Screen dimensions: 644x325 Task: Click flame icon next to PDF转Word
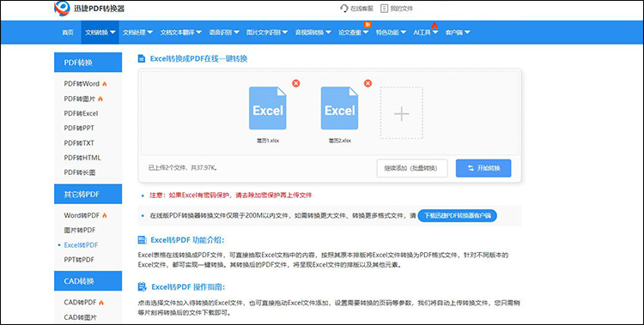(104, 84)
